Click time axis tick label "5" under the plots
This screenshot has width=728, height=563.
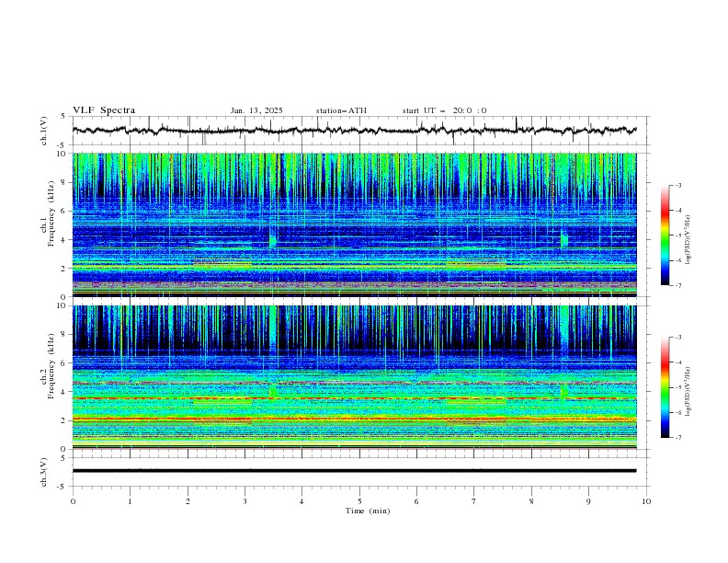tap(359, 501)
